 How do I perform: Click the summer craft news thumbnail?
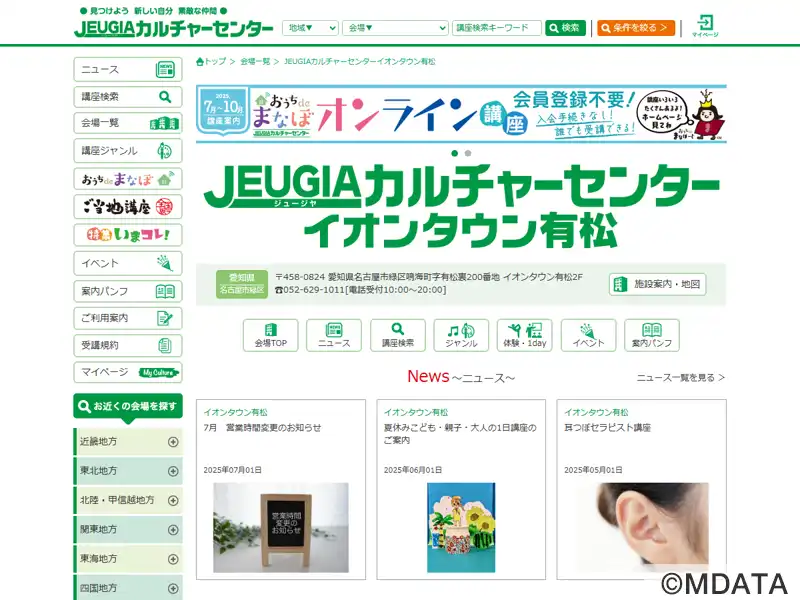[x=461, y=528]
